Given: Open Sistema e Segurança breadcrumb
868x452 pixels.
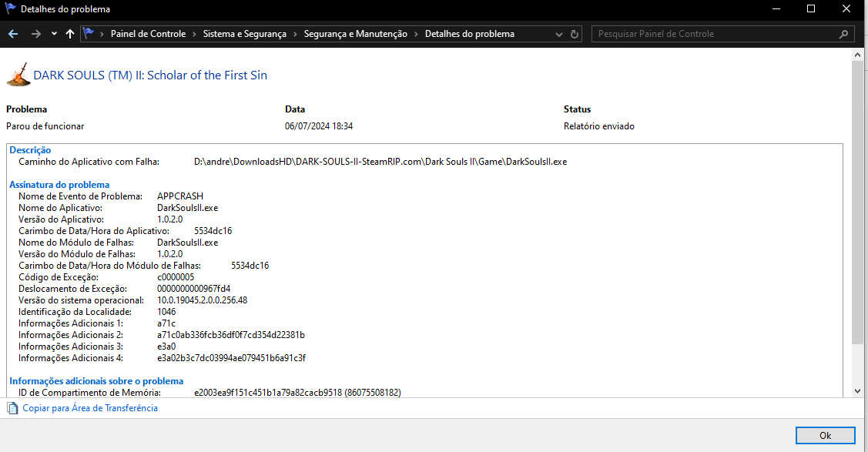Looking at the screenshot, I should tap(245, 34).
